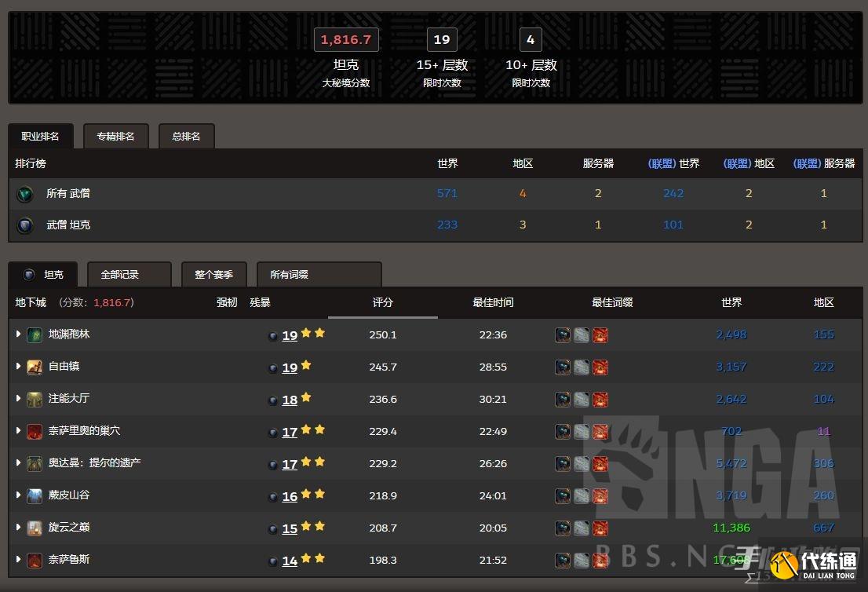Click the 自由镇 dungeon icon
This screenshot has height=592, width=868.
coord(35,367)
